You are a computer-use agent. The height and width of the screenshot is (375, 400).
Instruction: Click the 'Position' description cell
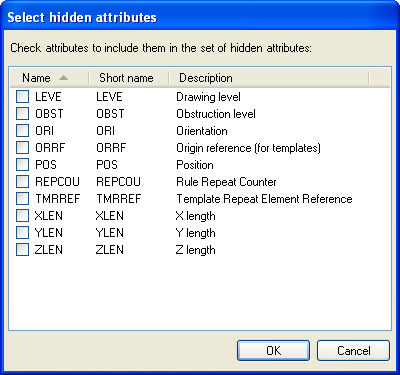click(x=195, y=165)
